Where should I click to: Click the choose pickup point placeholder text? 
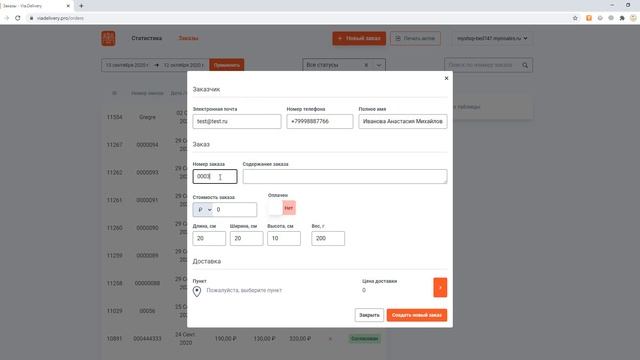(x=244, y=290)
